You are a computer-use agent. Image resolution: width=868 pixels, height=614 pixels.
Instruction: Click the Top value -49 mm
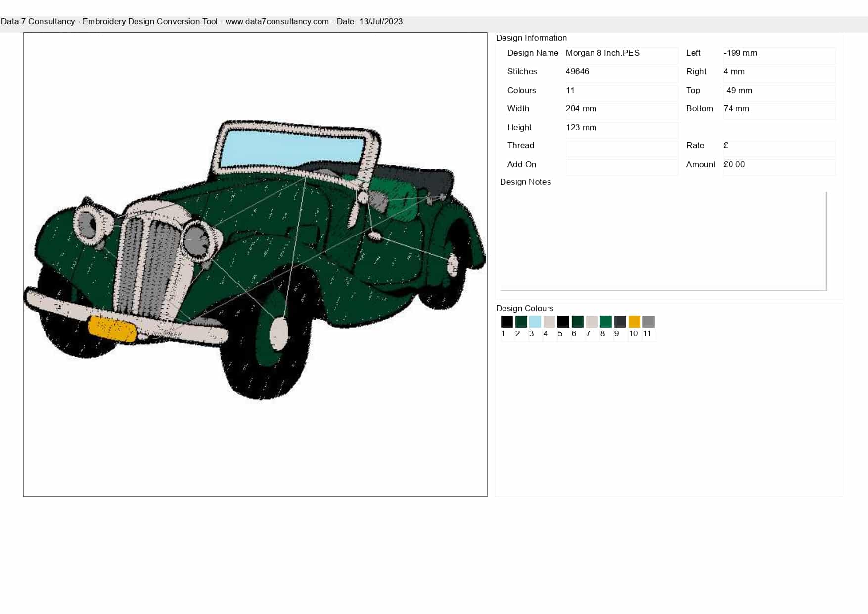pos(779,93)
